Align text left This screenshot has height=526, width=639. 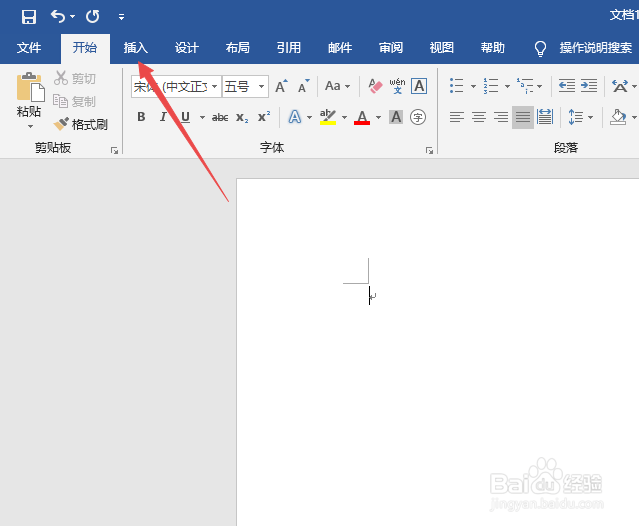[457, 117]
